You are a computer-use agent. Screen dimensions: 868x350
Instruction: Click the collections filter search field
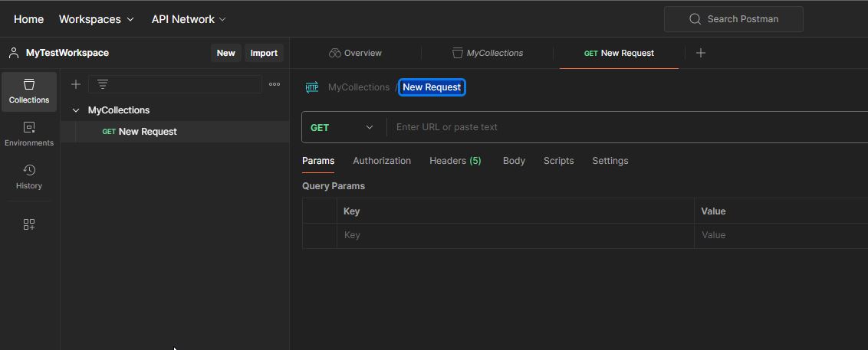[175, 84]
